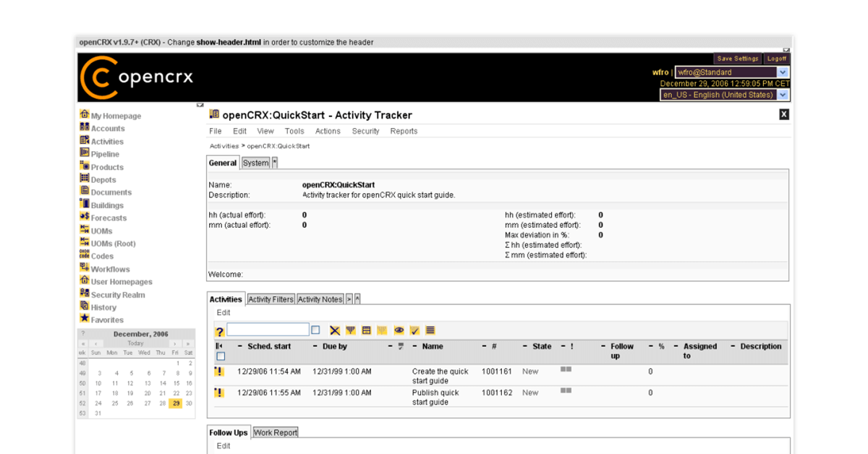Collapse the left navigation panel arrow
868x454 pixels.
tap(200, 106)
